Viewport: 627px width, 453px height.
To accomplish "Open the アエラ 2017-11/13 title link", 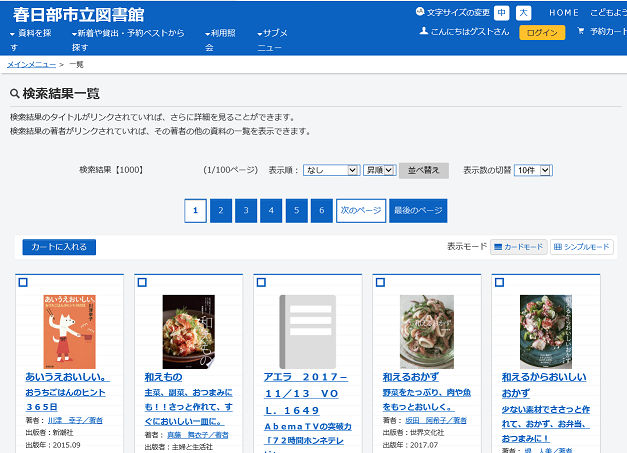I will click(306, 394).
